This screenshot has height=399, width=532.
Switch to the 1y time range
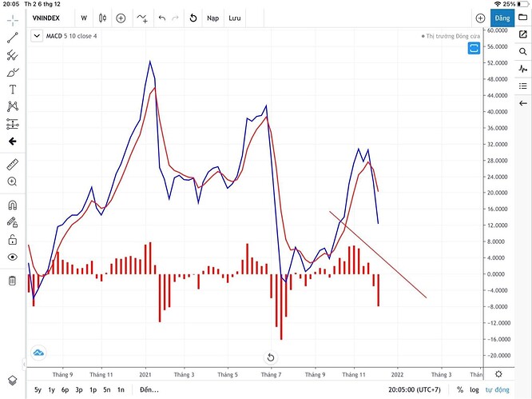click(x=51, y=389)
